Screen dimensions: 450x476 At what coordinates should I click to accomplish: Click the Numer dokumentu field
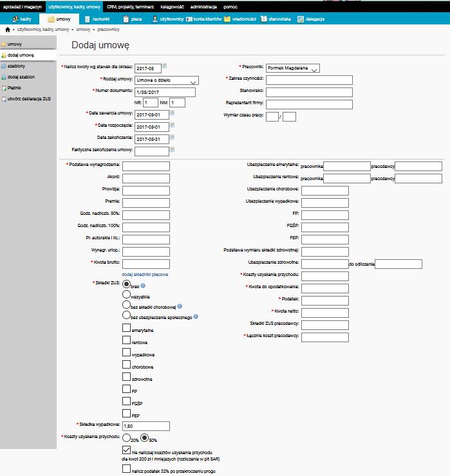(165, 92)
